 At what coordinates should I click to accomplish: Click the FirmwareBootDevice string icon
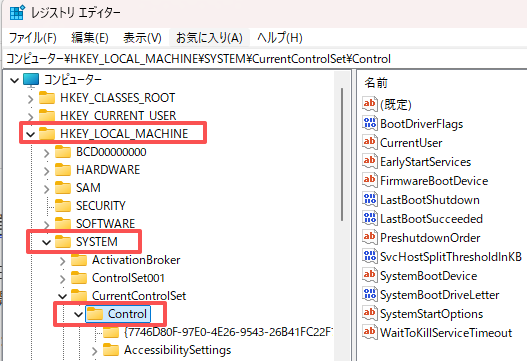pos(370,180)
